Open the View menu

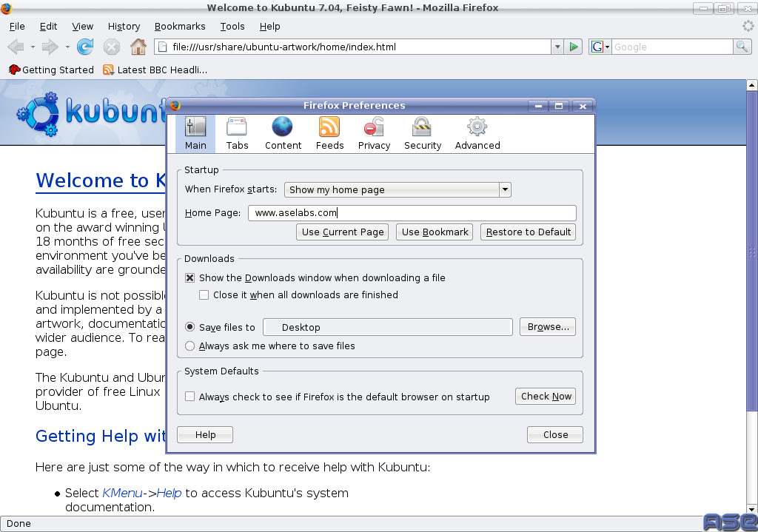click(x=83, y=27)
